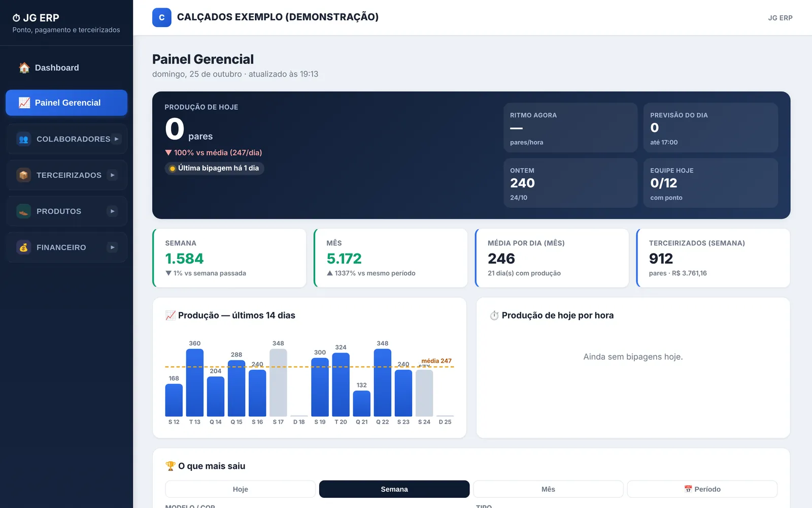This screenshot has height=508, width=812.
Task: Click the chart icon beside Produção últimos 14 dias
Action: click(171, 315)
